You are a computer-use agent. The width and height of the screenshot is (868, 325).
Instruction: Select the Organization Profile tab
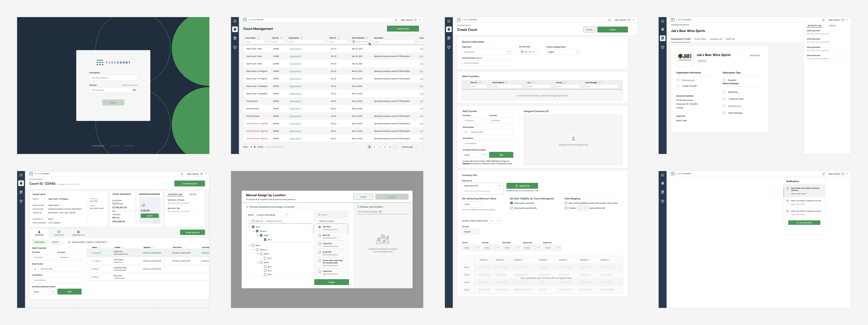coord(681,39)
